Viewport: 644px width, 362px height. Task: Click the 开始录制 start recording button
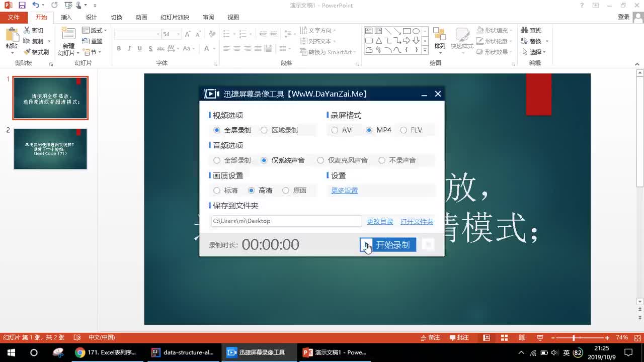coord(388,245)
